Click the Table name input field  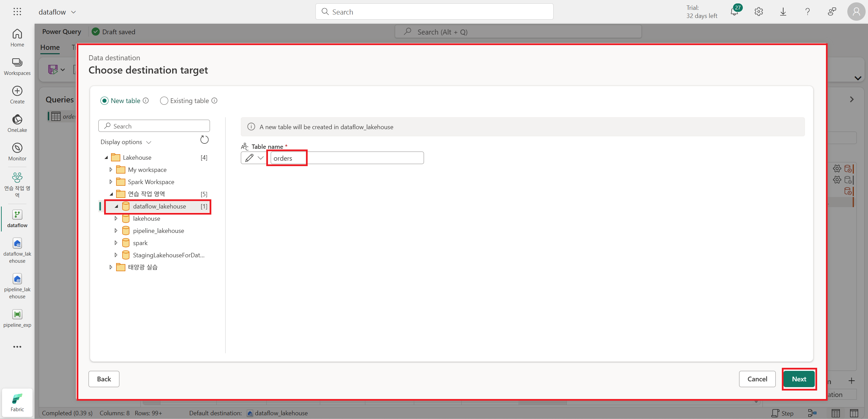347,158
